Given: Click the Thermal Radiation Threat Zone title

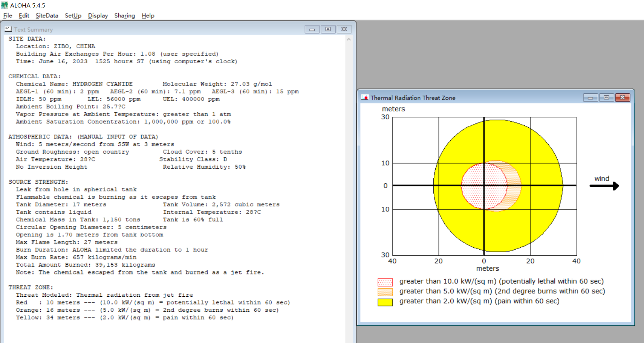Looking at the screenshot, I should click(413, 98).
